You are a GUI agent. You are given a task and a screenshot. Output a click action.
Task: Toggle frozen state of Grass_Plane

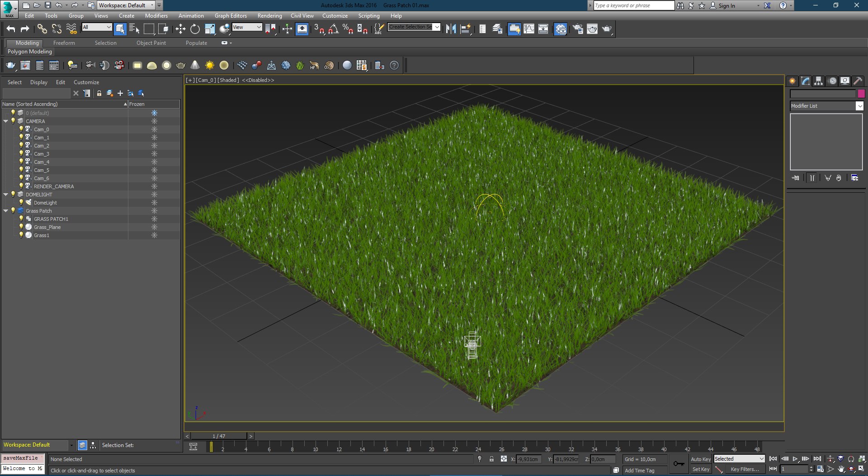154,227
